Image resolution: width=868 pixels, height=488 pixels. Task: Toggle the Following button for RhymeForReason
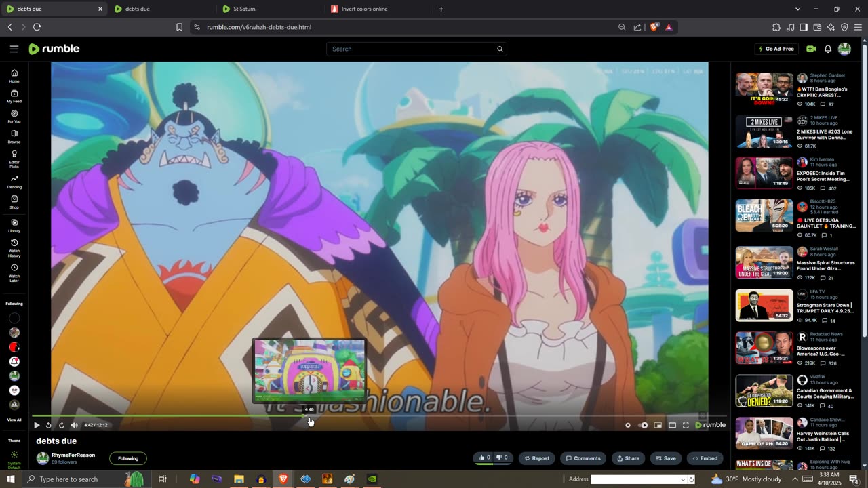(x=128, y=458)
